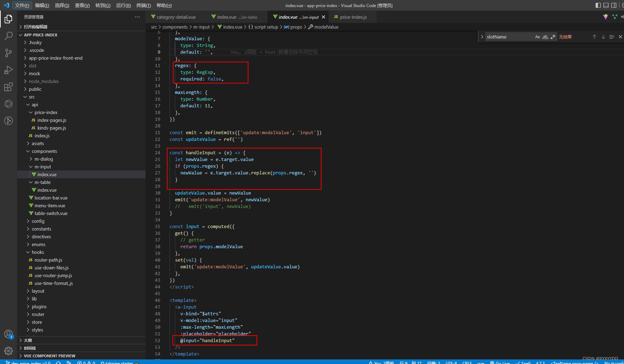Close the find widget

pos(620,37)
